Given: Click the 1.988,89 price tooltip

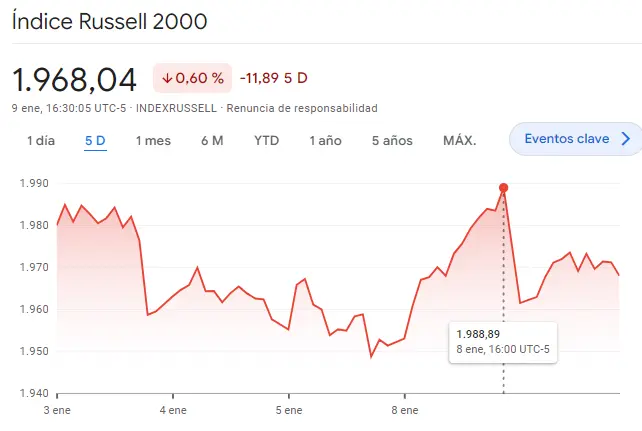Looking at the screenshot, I should pos(503,340).
